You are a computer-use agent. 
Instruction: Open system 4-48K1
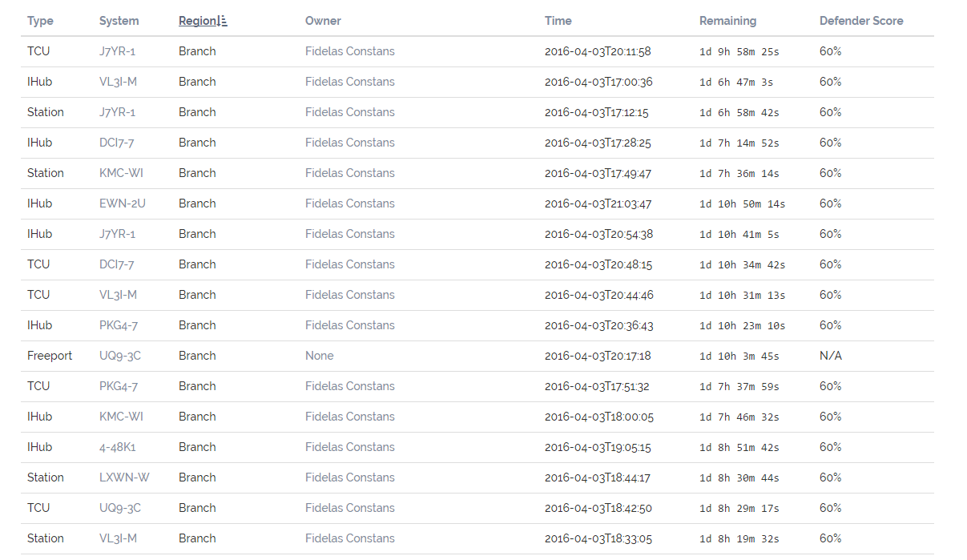click(118, 447)
